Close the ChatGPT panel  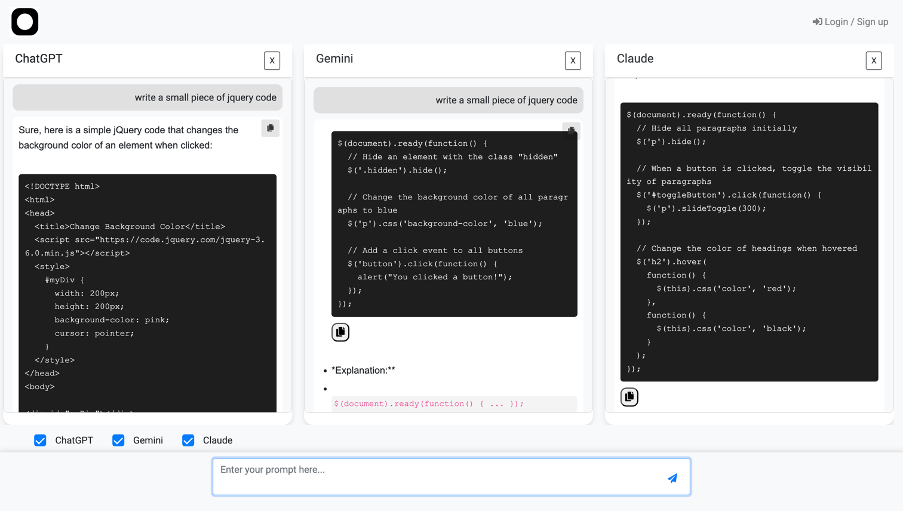point(272,61)
